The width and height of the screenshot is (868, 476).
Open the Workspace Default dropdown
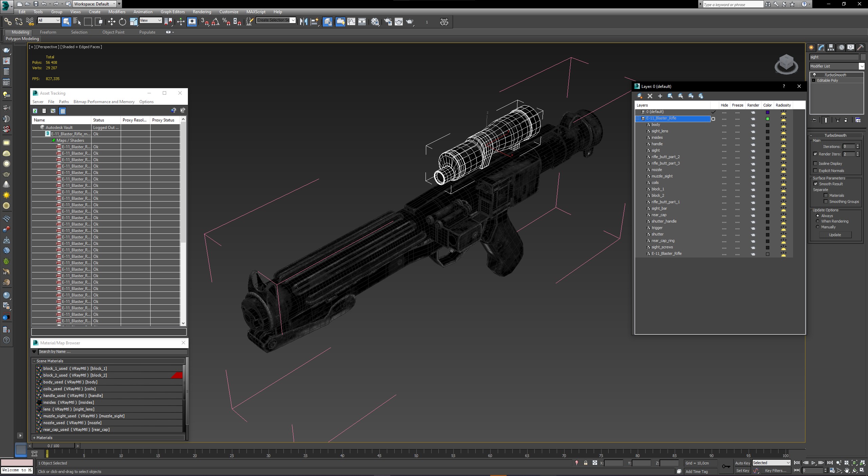95,4
